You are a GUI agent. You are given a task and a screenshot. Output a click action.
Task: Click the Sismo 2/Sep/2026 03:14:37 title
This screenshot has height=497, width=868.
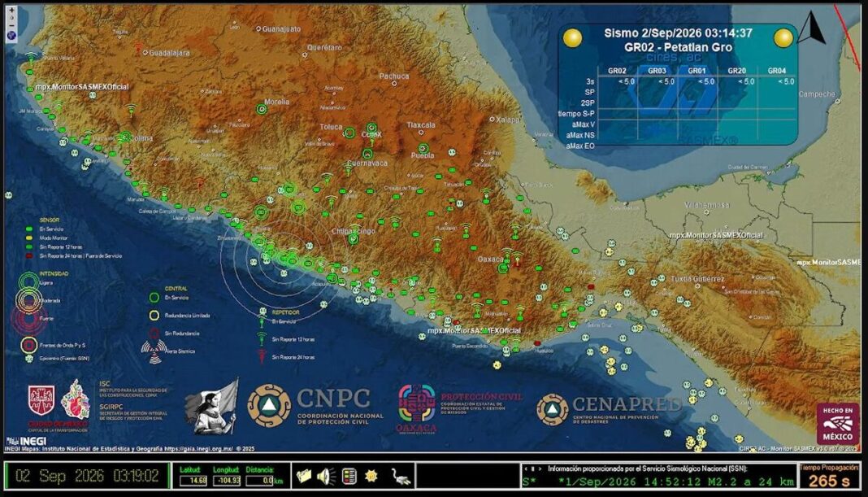(678, 33)
